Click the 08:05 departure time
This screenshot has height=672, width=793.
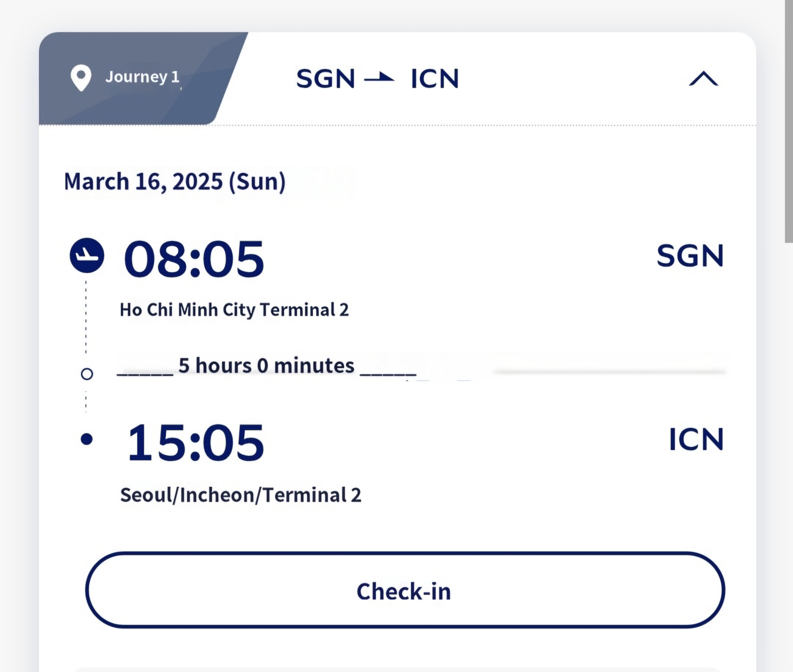pyautogui.click(x=193, y=259)
